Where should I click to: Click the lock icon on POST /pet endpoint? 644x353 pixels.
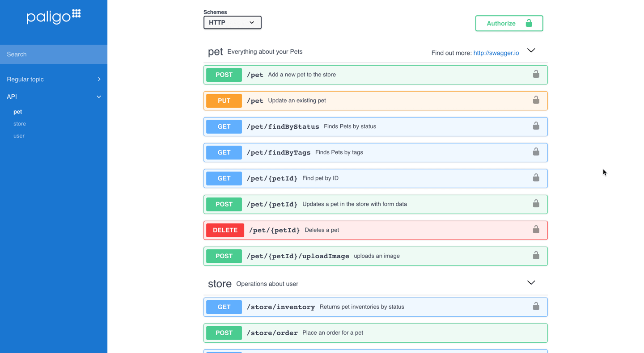click(536, 74)
